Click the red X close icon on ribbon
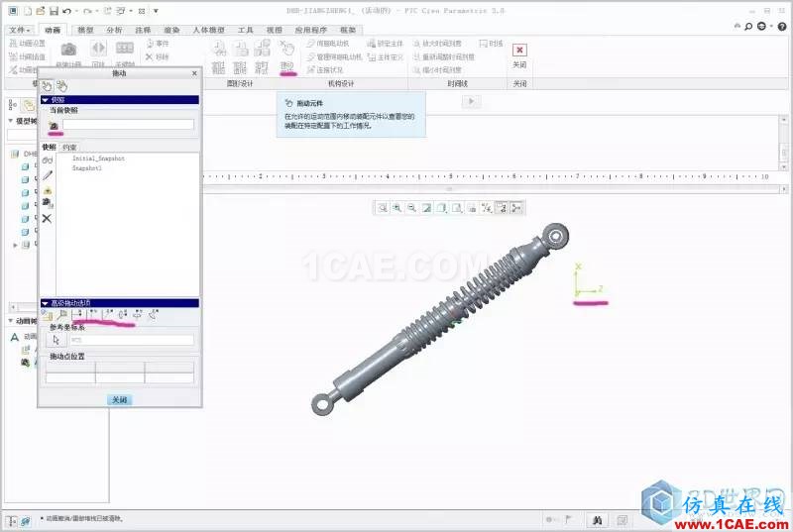Image resolution: width=793 pixels, height=532 pixels. click(519, 50)
